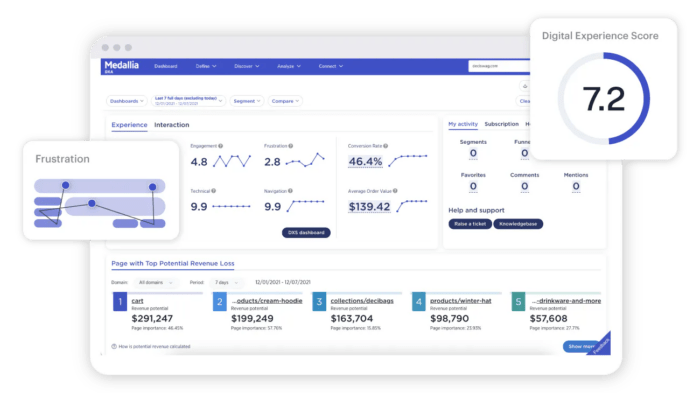Click the Show more button
700x393 pixels.
coord(580,347)
